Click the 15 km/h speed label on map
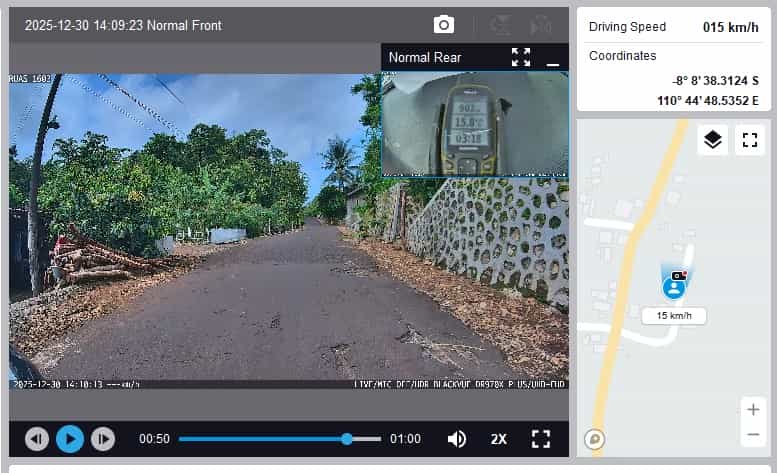The image size is (777, 473). [x=675, y=316]
